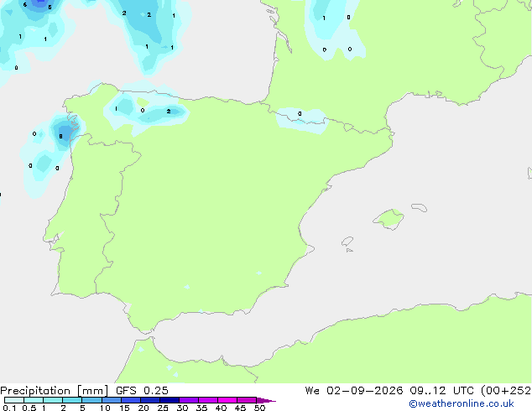
Task: Click the '09..12 UTC' time range text
Action: (x=441, y=391)
